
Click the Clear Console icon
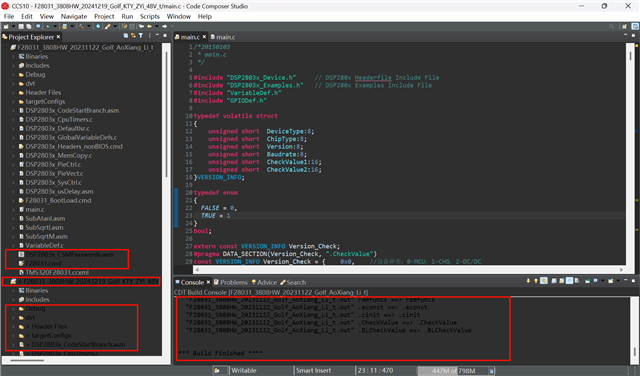pos(554,281)
